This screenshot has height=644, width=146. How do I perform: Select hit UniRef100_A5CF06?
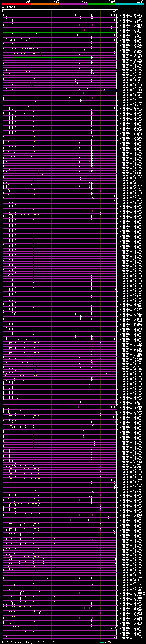coord(131,364)
